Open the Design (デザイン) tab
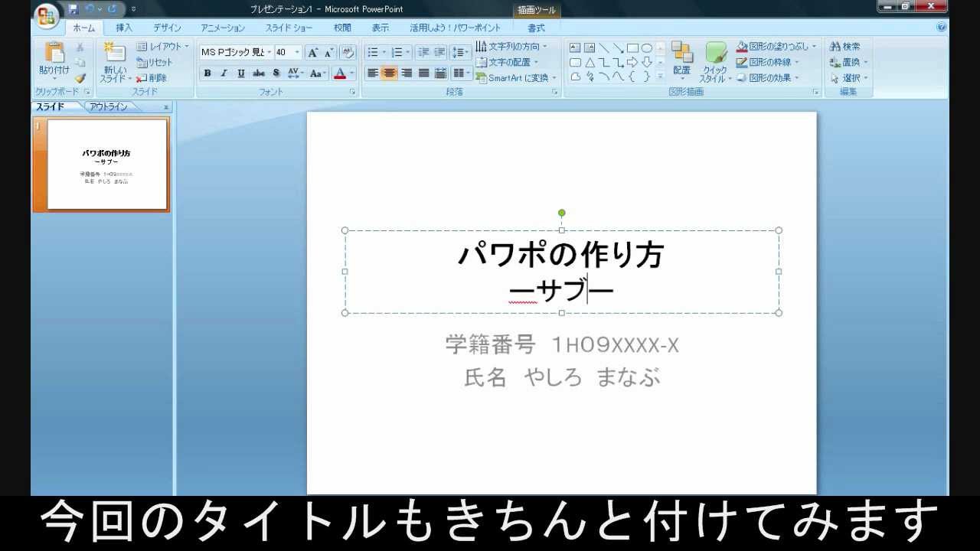The image size is (980, 551). (166, 28)
